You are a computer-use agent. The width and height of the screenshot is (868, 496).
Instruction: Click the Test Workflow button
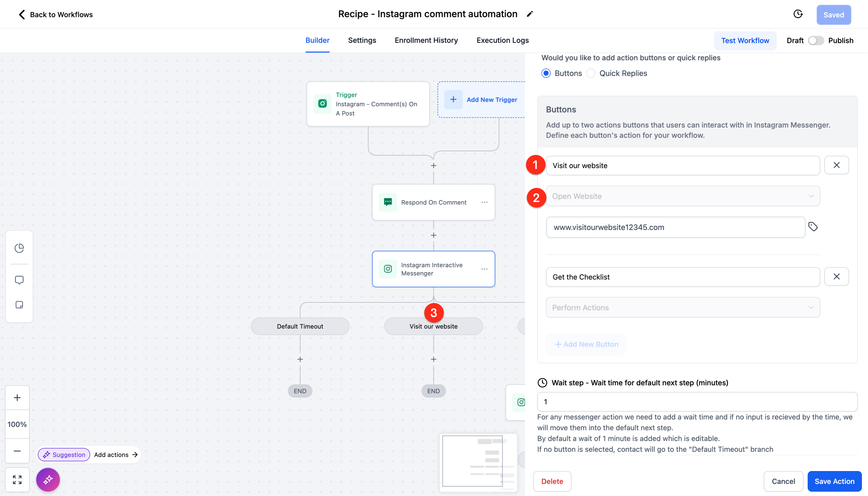tap(745, 41)
